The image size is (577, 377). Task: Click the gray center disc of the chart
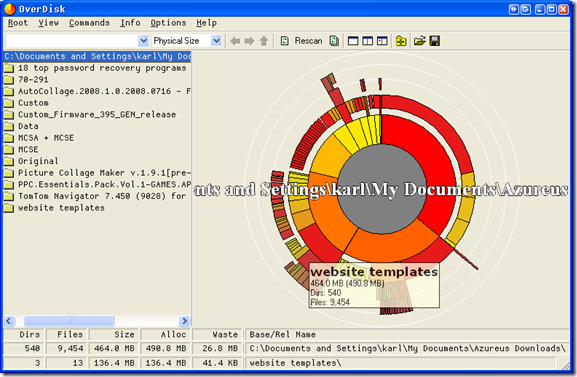tap(382, 189)
